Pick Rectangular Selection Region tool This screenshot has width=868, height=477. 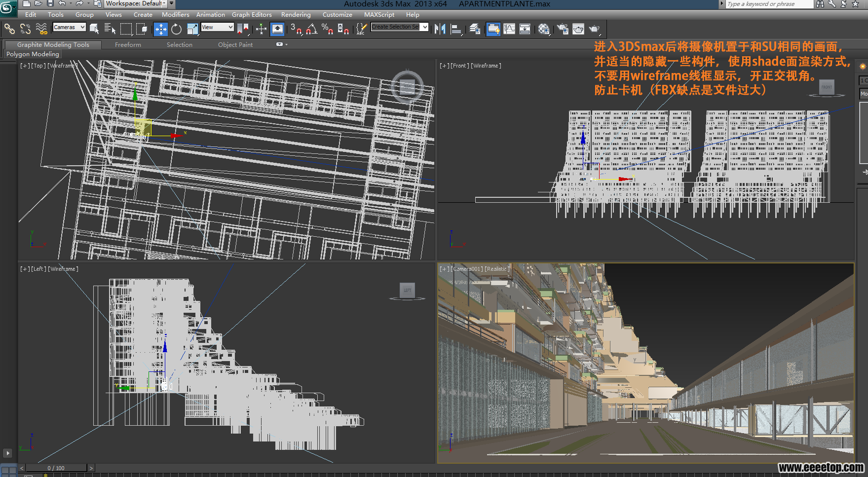tap(126, 29)
